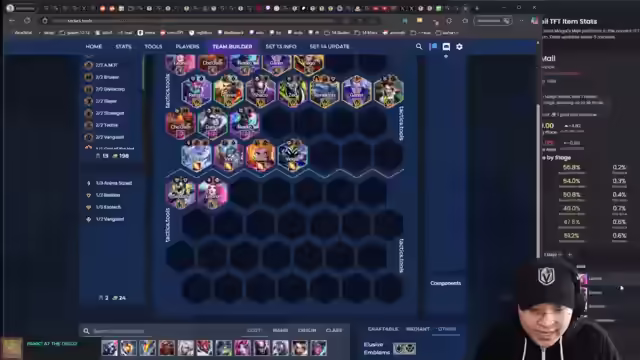This screenshot has width=640, height=360.
Task: Switch to the CRAFTABLE items tab
Action: point(382,329)
